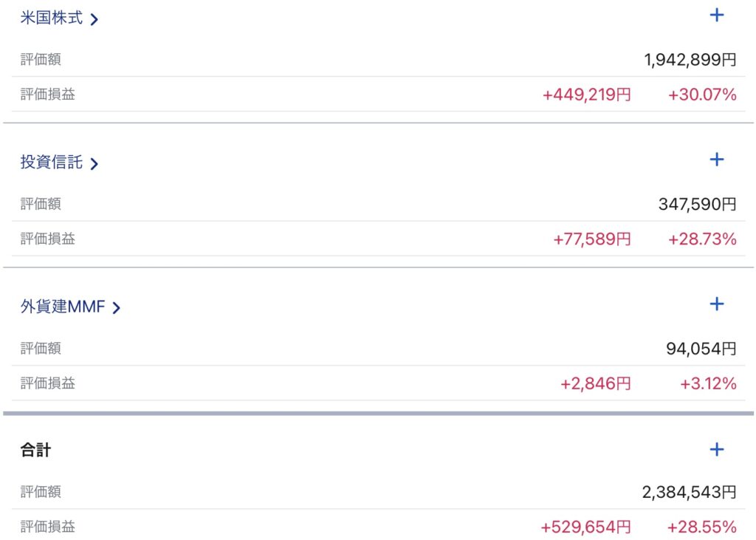Click the +449,219円 profit figure

pos(586,95)
